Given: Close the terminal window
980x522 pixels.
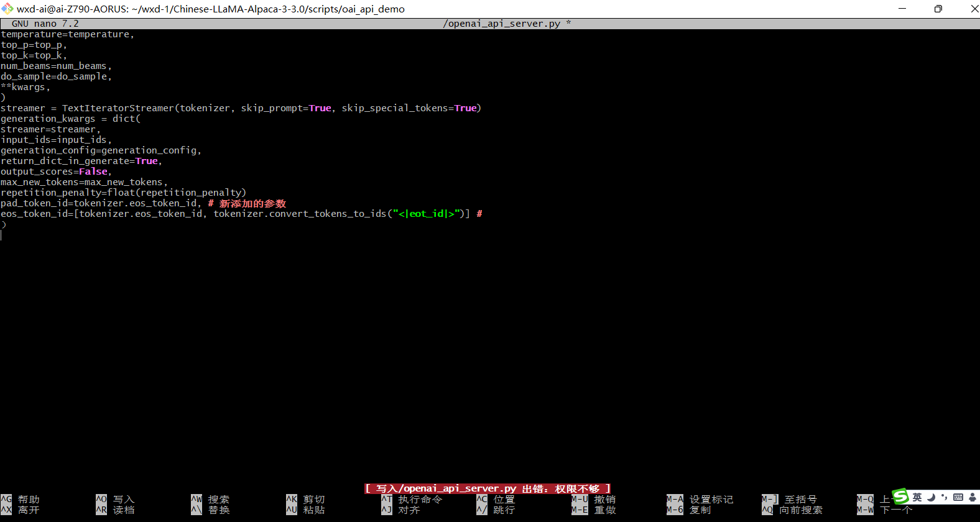Looking at the screenshot, I should 974,9.
